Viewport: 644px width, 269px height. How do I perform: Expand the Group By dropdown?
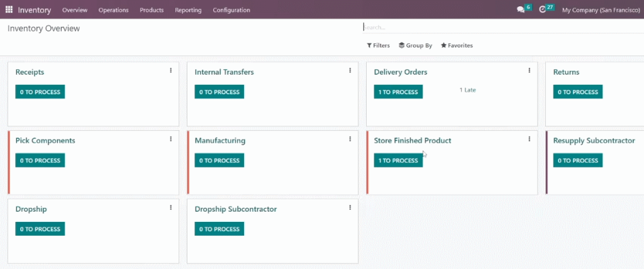pyautogui.click(x=415, y=46)
